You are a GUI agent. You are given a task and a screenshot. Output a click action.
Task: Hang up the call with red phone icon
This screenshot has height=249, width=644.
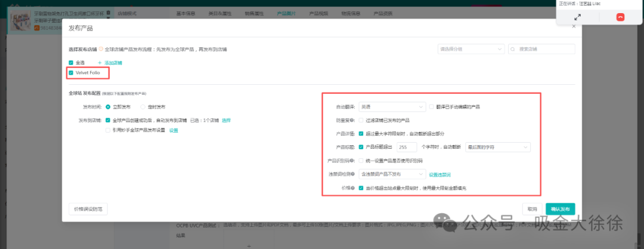click(x=620, y=17)
